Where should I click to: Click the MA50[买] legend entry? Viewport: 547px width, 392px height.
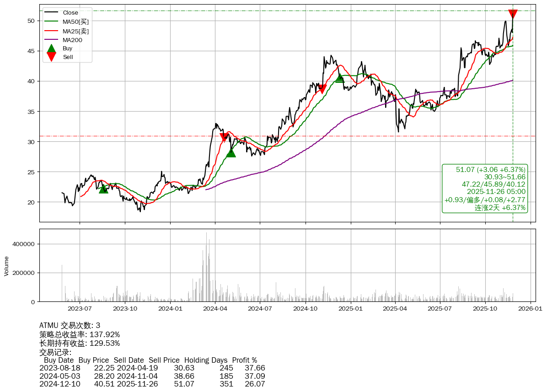click(x=75, y=22)
